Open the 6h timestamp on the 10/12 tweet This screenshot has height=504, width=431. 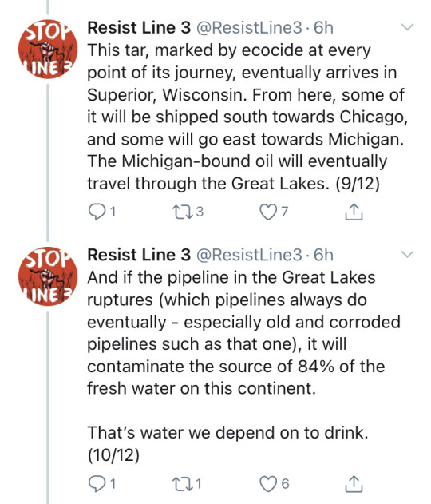(x=323, y=255)
